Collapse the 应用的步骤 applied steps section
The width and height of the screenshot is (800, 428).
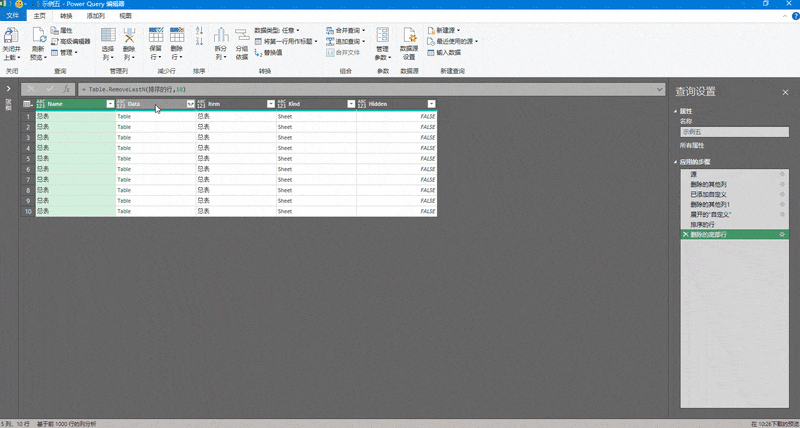click(x=676, y=162)
